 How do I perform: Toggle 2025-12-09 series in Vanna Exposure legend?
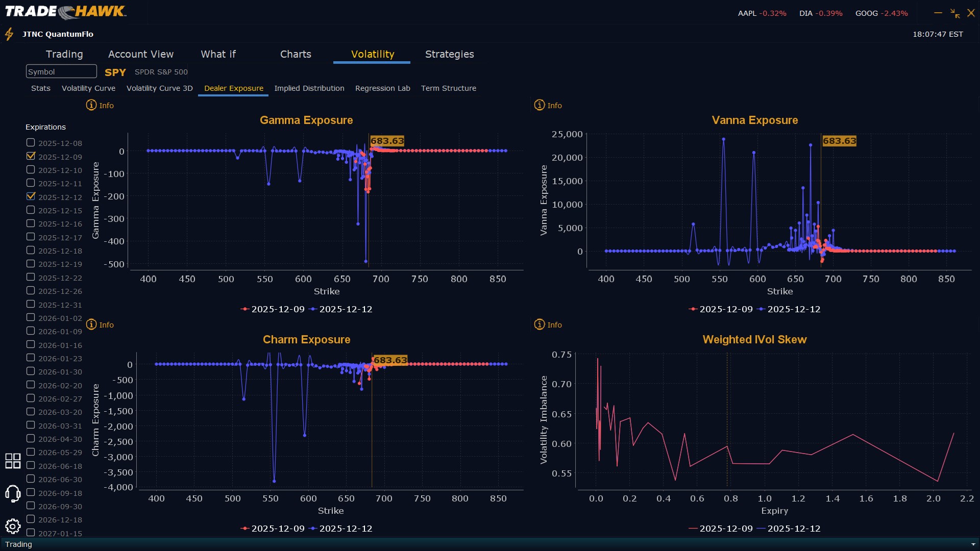[720, 309]
